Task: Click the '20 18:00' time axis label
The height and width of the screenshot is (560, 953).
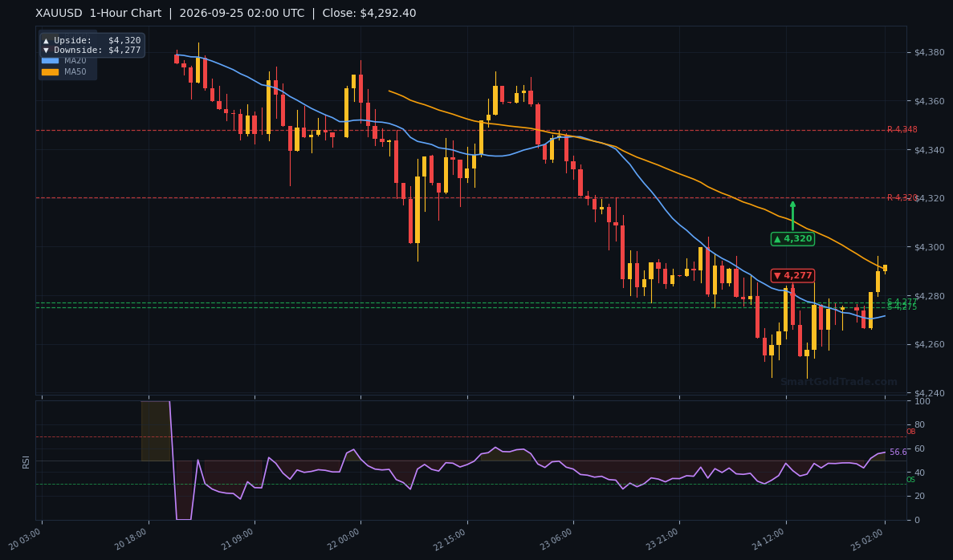Action: tap(132, 538)
